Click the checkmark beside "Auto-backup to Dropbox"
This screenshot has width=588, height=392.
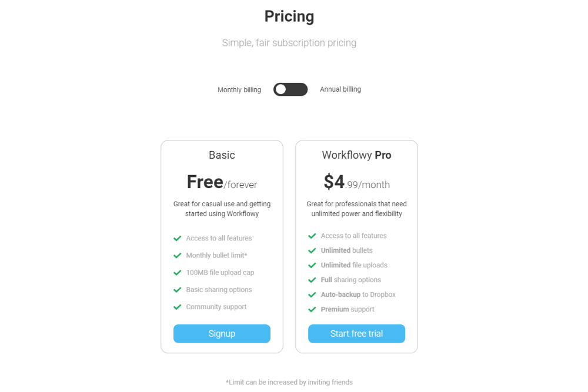312,294
